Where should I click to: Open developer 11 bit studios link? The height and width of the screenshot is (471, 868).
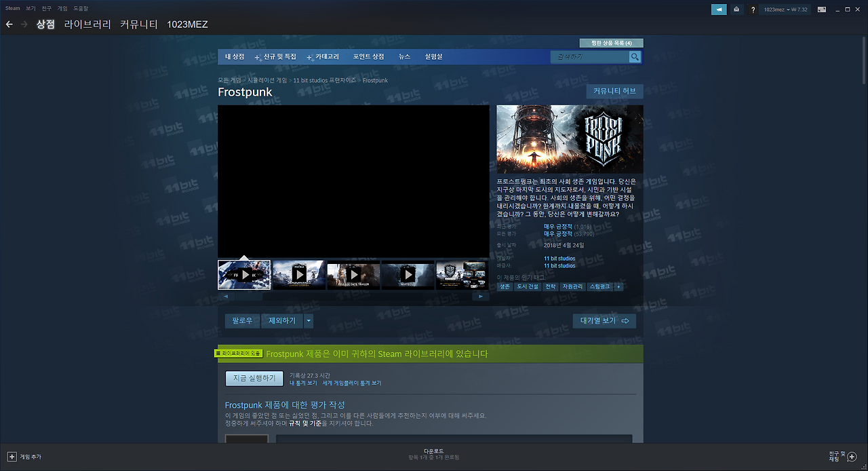559,259
